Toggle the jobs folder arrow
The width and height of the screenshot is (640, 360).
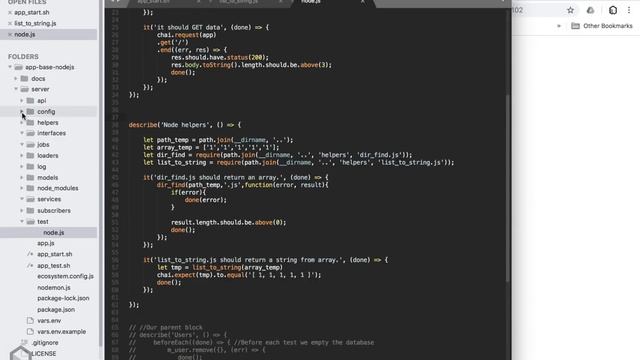22,144
